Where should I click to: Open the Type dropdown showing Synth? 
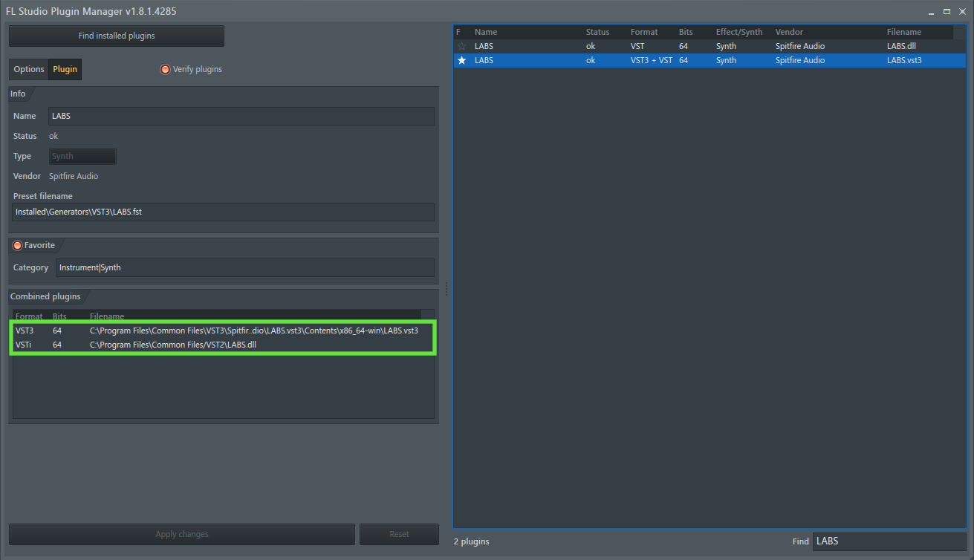pos(82,156)
